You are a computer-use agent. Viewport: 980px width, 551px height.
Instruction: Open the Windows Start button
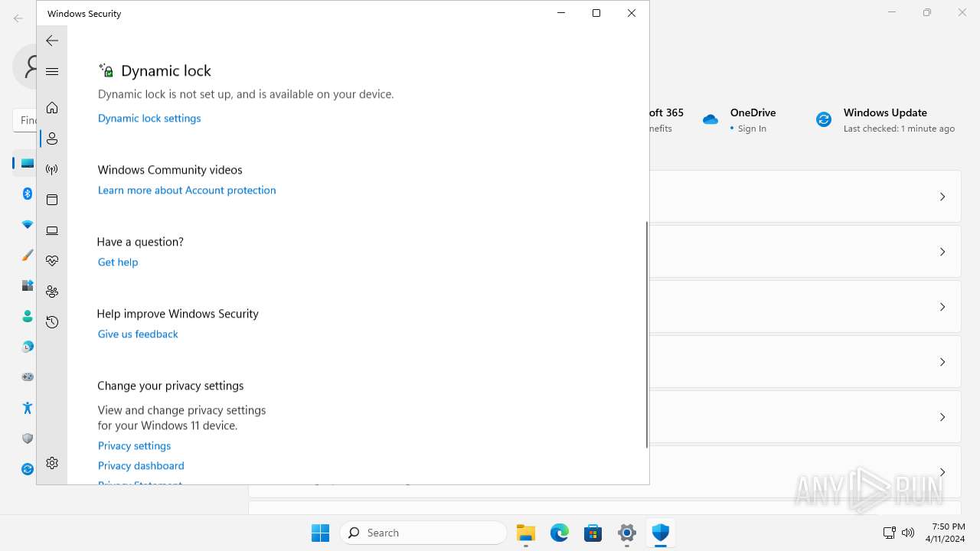tap(320, 533)
